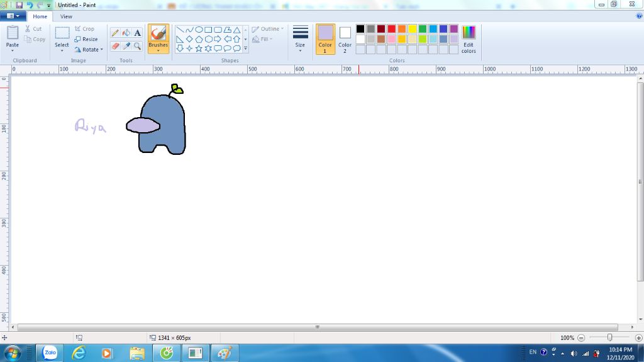Select the Fill with color bucket tool
This screenshot has height=362, width=644.
(x=126, y=33)
